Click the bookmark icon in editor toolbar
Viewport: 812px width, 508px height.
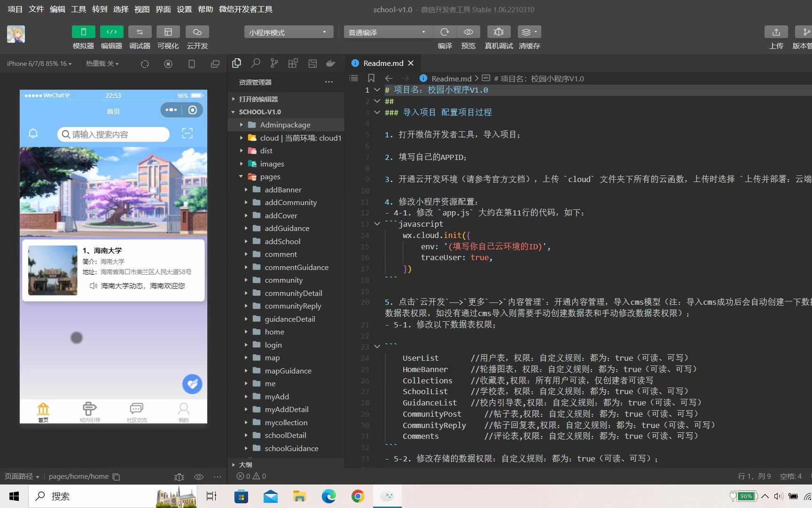371,78
